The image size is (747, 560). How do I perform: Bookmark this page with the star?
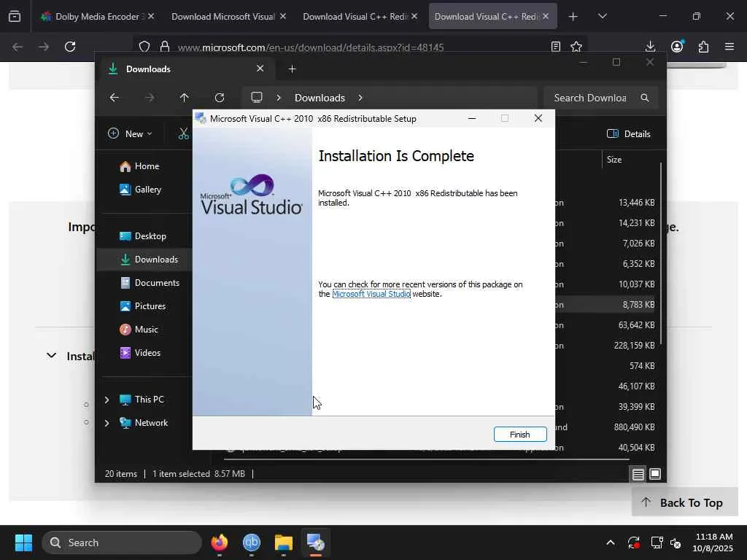576,47
